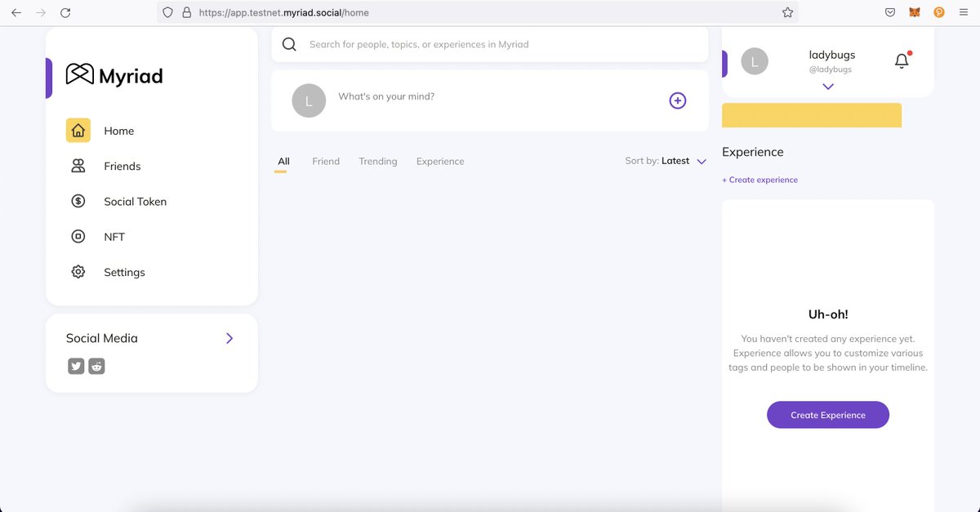This screenshot has width=980, height=512.
Task: Click the Settings gear icon
Action: [x=78, y=272]
